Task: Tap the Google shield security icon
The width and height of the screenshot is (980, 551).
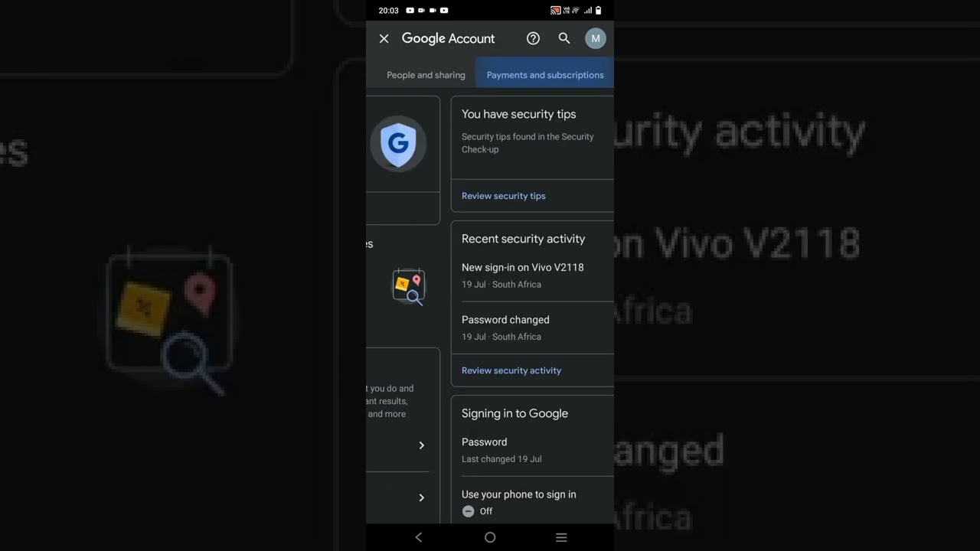Action: point(398,143)
